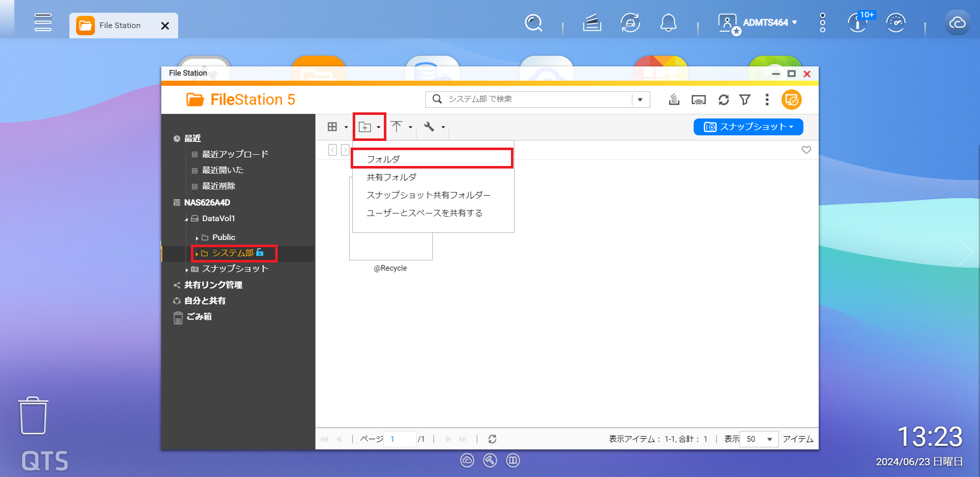Open 最近アップロード in sidebar
This screenshot has height=477, width=980.
235,154
